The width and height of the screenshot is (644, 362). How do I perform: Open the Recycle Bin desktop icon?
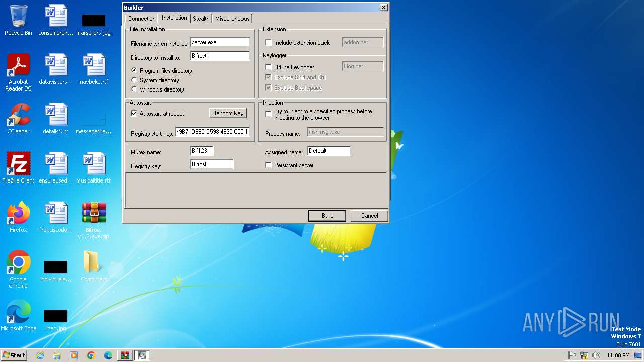coord(18,20)
